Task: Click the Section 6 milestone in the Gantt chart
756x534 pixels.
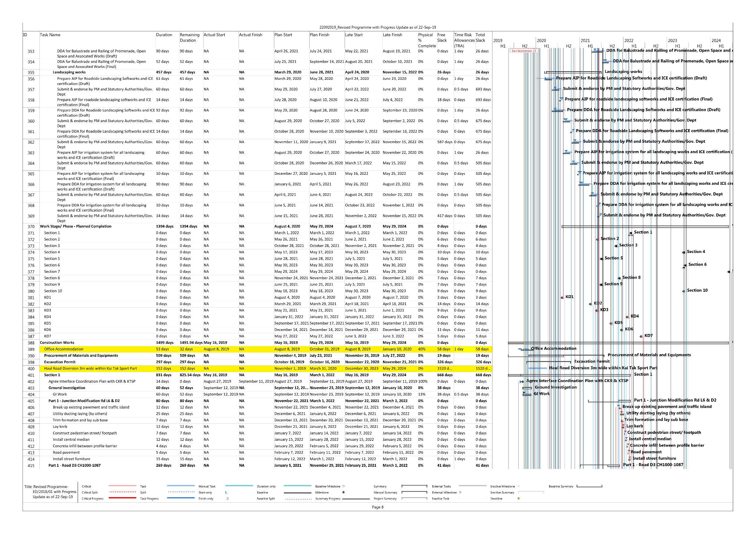Action: 685,265
